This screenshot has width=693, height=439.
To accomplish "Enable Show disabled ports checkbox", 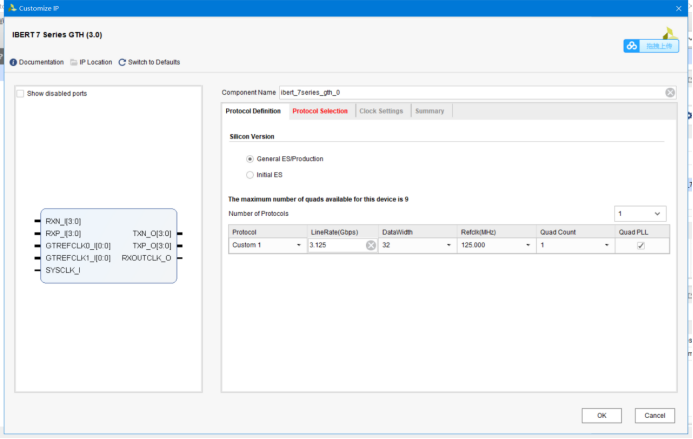I will pos(20,94).
